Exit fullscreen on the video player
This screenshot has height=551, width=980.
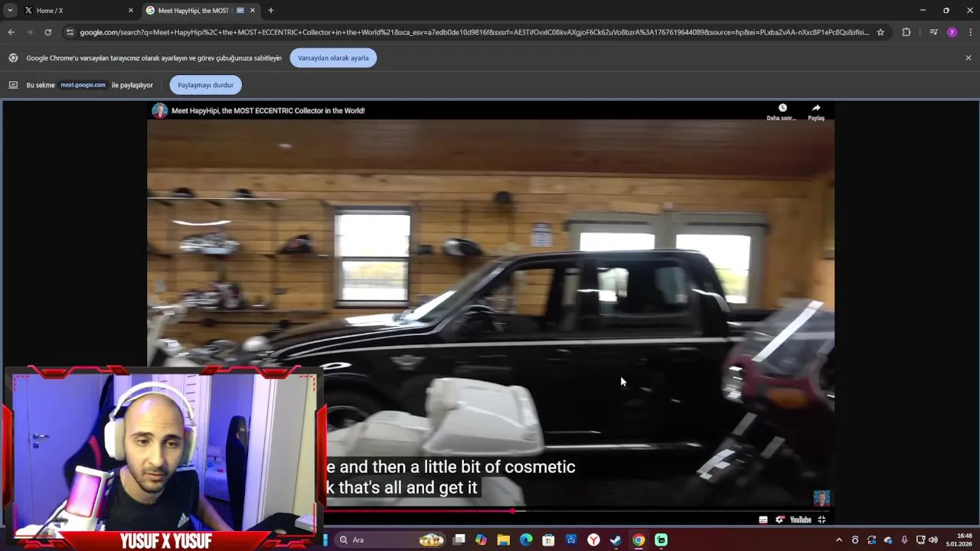(x=822, y=520)
